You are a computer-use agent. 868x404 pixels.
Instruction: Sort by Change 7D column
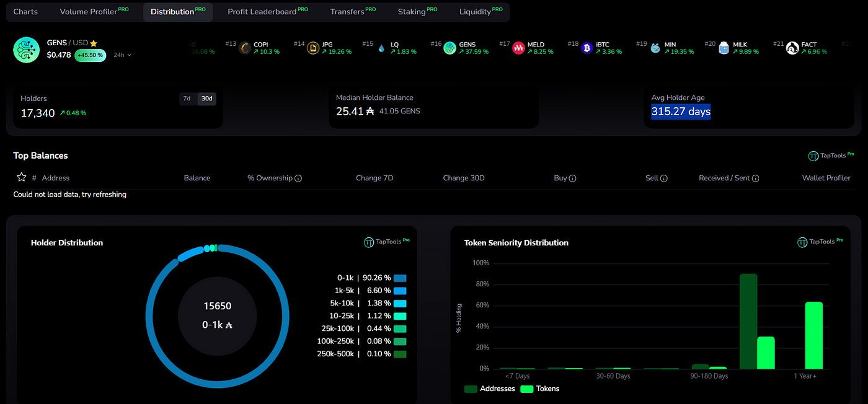[x=374, y=178]
